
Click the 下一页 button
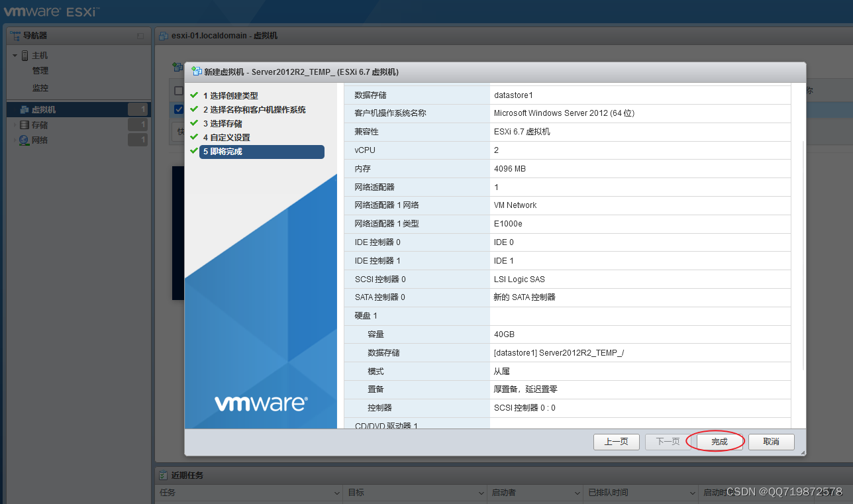click(668, 442)
